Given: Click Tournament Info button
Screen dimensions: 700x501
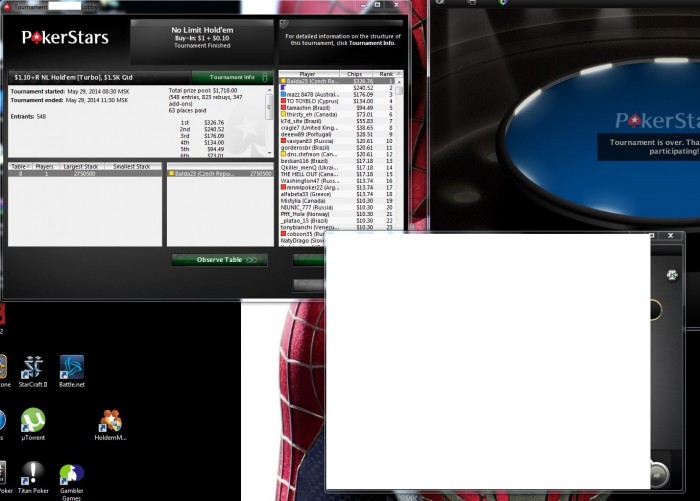Looking at the screenshot, I should (232, 77).
